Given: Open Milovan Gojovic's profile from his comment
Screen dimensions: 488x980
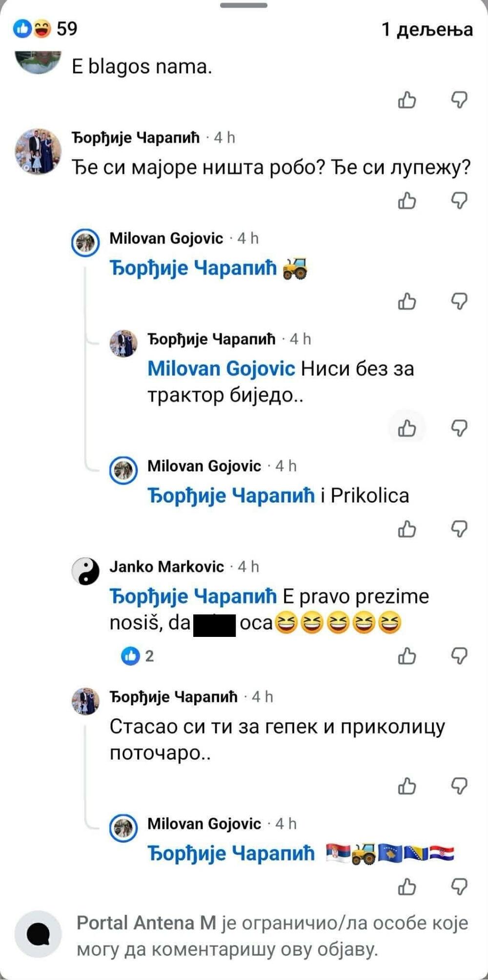Looking at the screenshot, I should 166,239.
